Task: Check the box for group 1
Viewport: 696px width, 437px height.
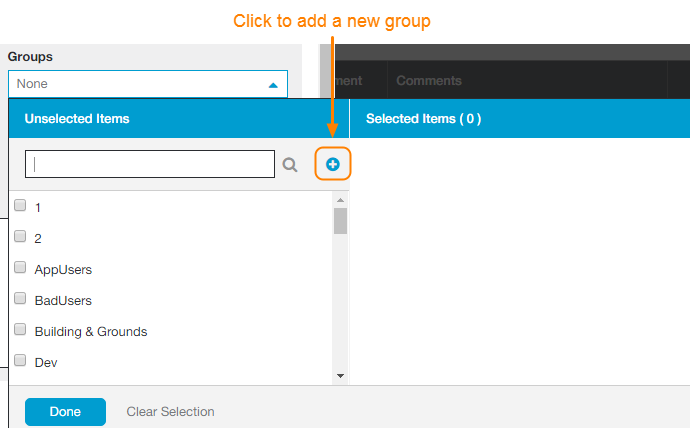Action: (20, 206)
